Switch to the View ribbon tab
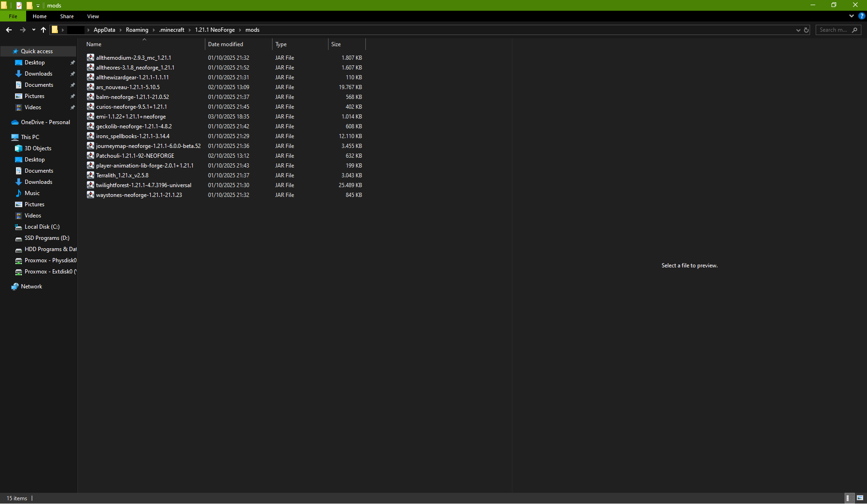This screenshot has width=867, height=504. [93, 16]
